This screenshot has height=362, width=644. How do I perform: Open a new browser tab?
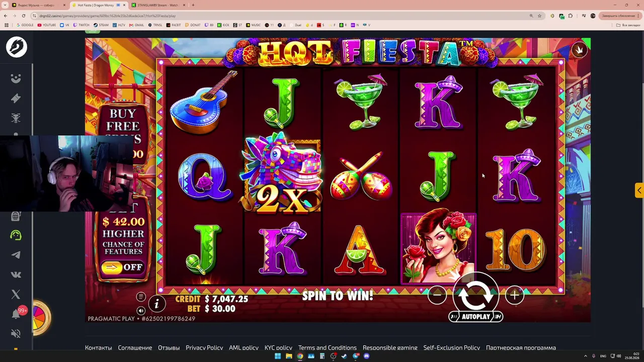pyautogui.click(x=193, y=5)
